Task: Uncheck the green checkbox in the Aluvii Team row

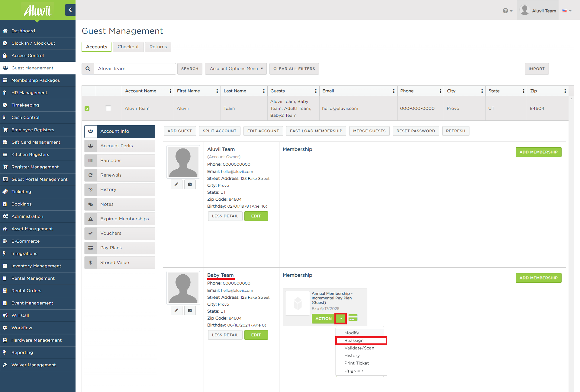Action: (x=87, y=109)
